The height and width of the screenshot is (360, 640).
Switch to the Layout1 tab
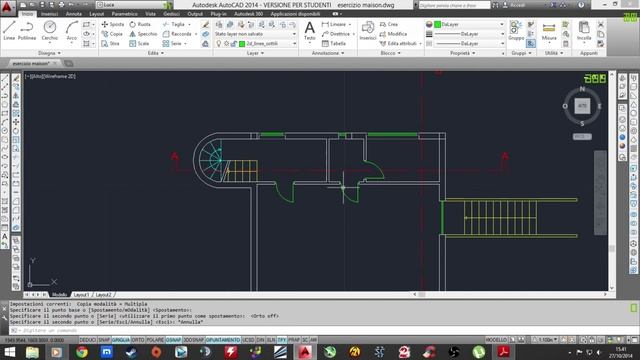[x=81, y=295]
